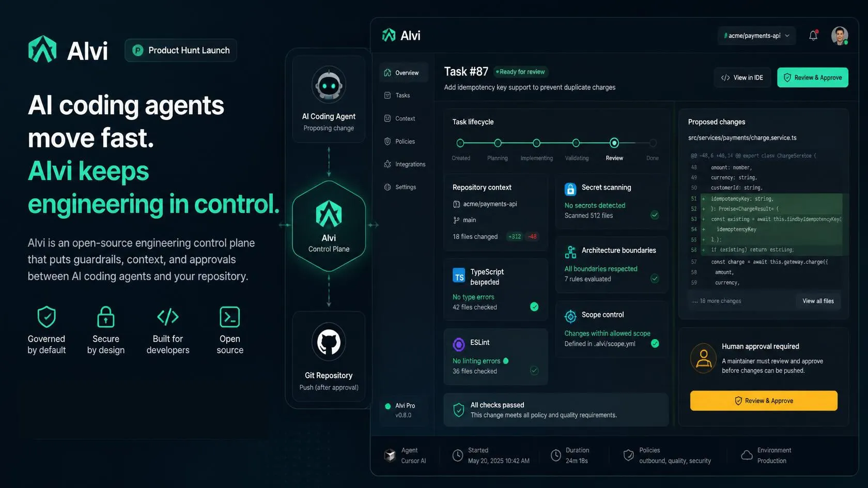Click the ESLint icon
The width and height of the screenshot is (868, 488).
click(x=459, y=344)
